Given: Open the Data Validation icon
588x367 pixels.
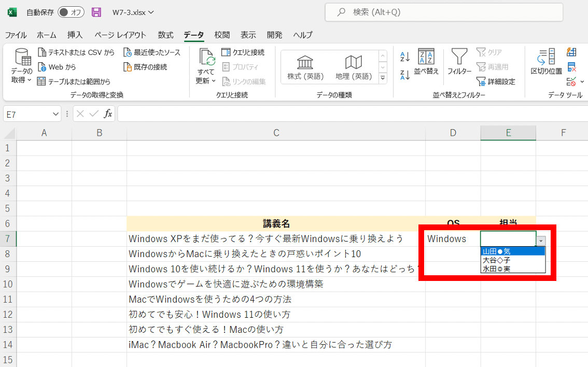Looking at the screenshot, I should 571,81.
